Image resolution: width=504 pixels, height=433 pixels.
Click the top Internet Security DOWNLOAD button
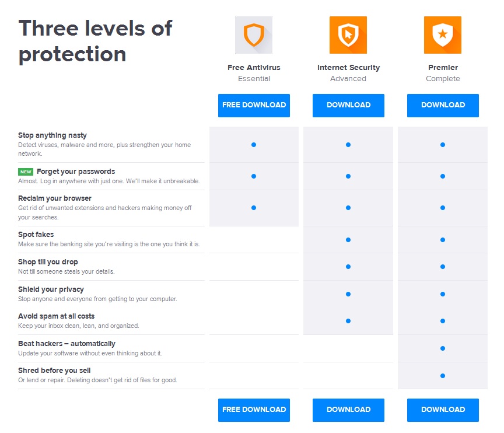coord(348,106)
